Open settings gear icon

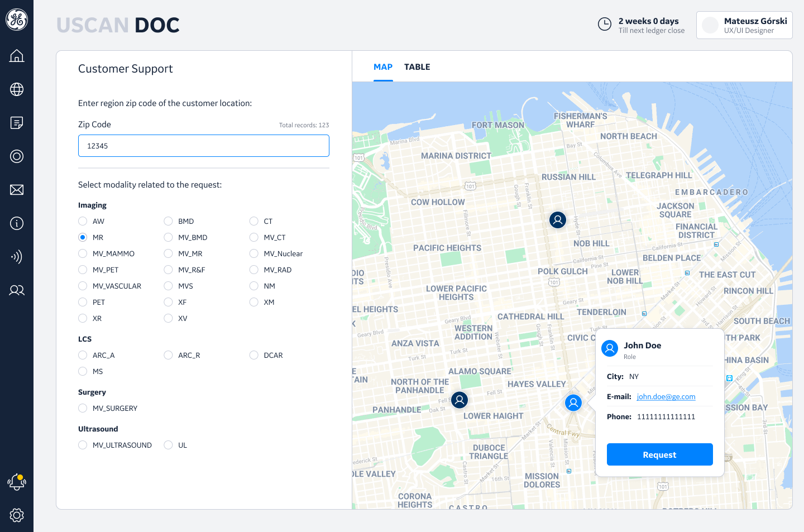(x=17, y=515)
